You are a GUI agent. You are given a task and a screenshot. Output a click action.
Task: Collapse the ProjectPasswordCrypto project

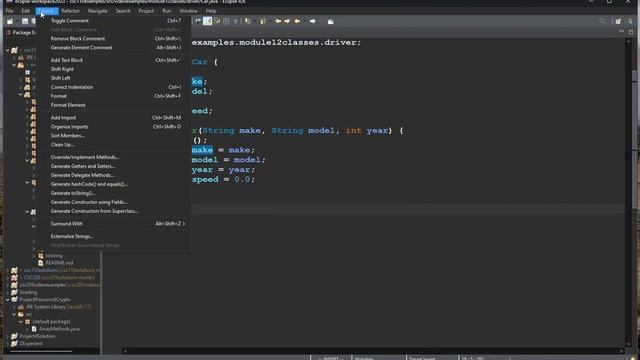(7, 300)
